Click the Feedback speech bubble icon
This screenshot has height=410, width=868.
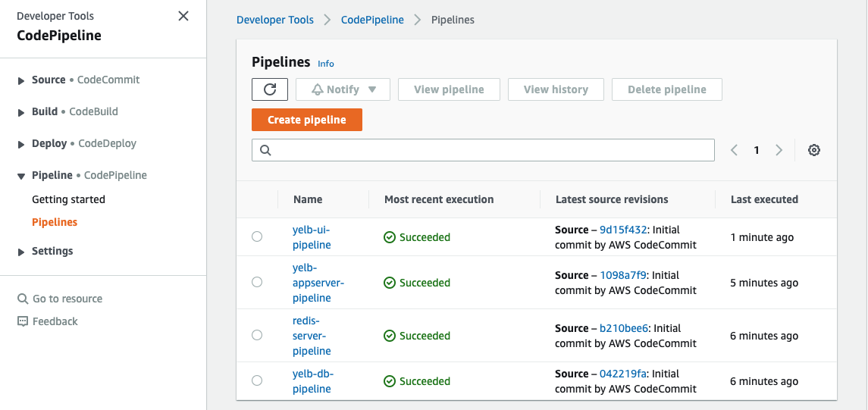(23, 321)
